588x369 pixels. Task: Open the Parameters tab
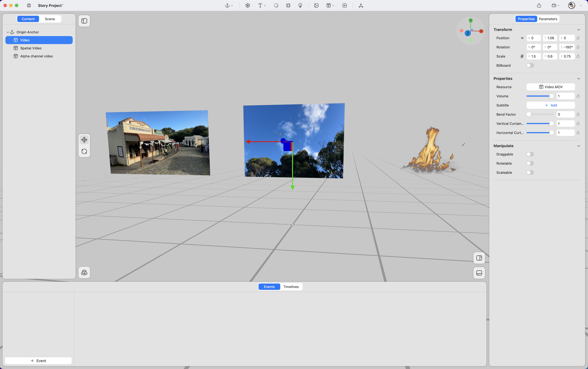(x=548, y=19)
